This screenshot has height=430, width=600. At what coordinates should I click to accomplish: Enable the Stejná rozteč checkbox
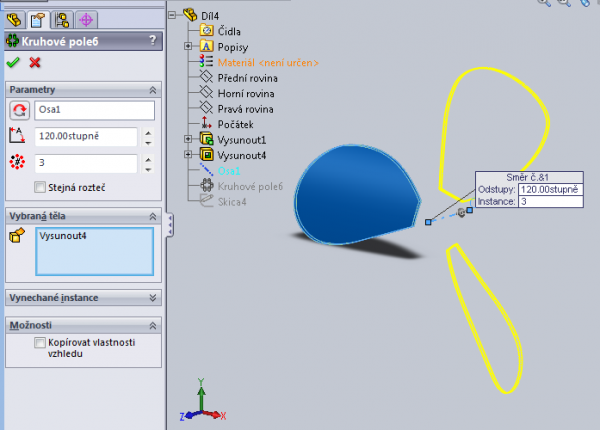(x=39, y=186)
